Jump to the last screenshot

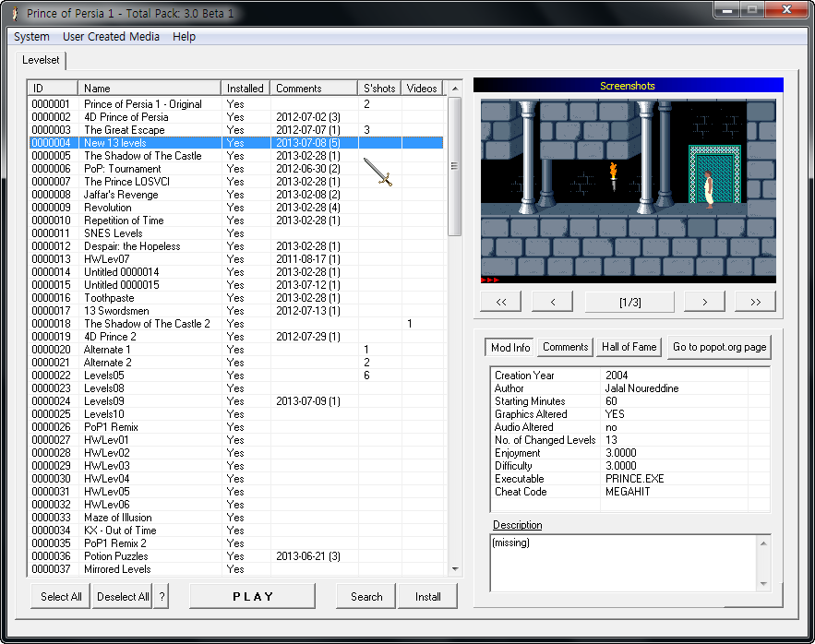point(756,302)
